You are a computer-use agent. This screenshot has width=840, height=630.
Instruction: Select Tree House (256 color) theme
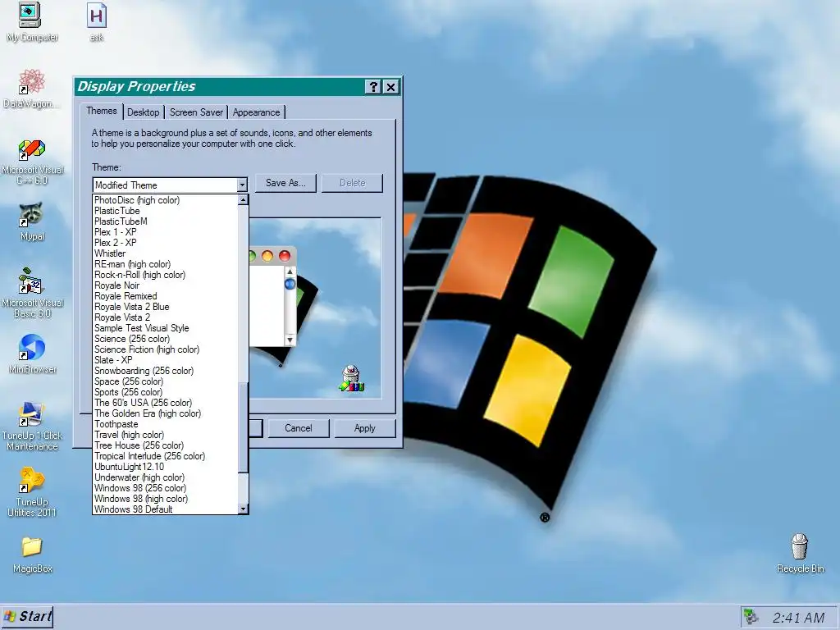165,445
